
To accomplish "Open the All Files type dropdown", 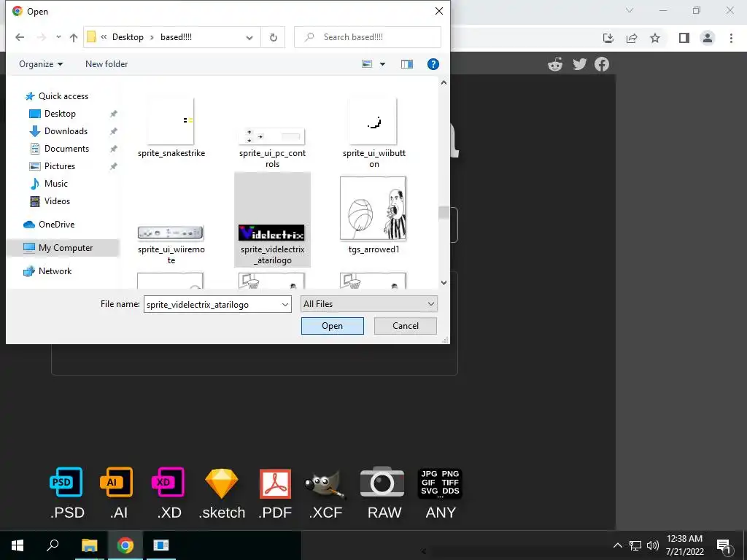I will click(368, 304).
